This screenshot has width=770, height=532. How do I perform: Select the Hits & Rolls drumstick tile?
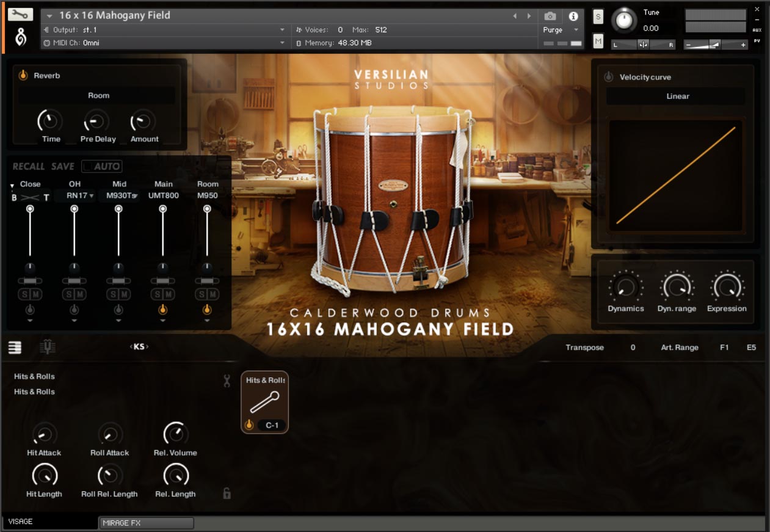click(264, 402)
